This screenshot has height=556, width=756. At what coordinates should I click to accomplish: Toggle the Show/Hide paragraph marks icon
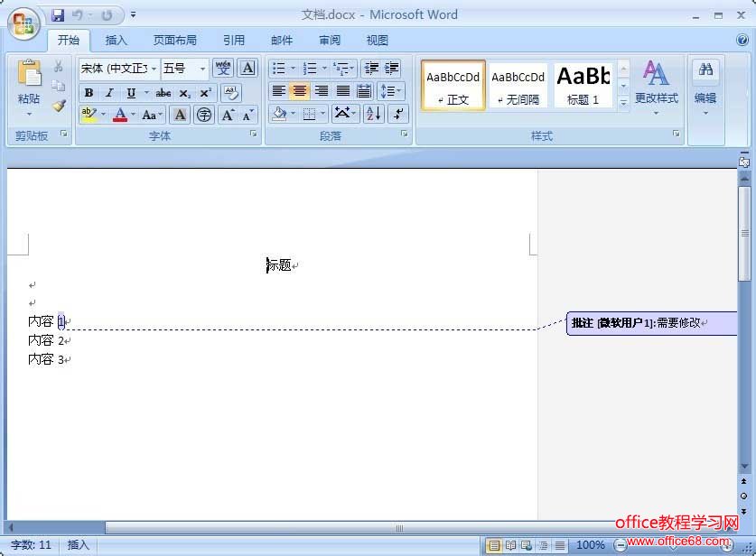[397, 113]
